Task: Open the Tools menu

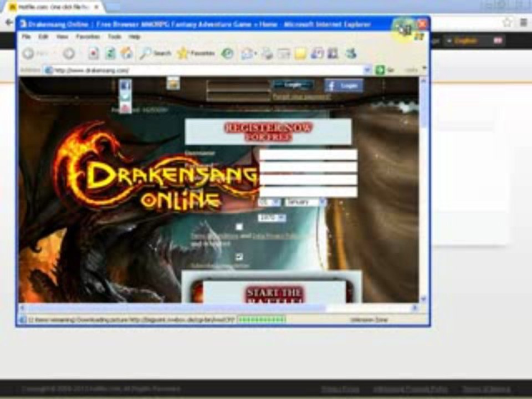Action: pos(115,37)
